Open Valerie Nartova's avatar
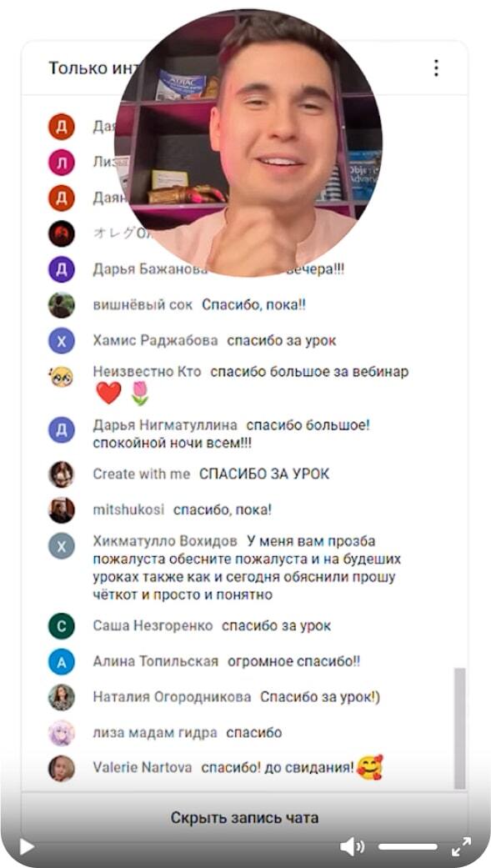Screen dimensions: 491x868 click(62, 768)
